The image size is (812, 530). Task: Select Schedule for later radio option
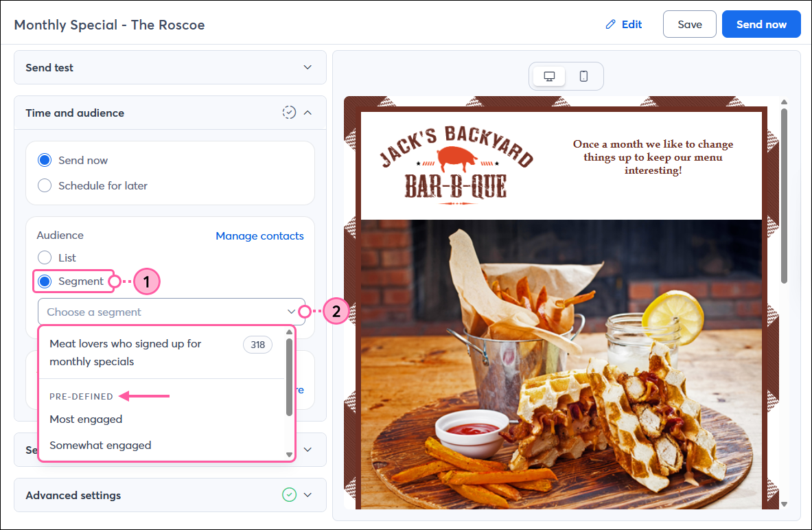tap(45, 185)
